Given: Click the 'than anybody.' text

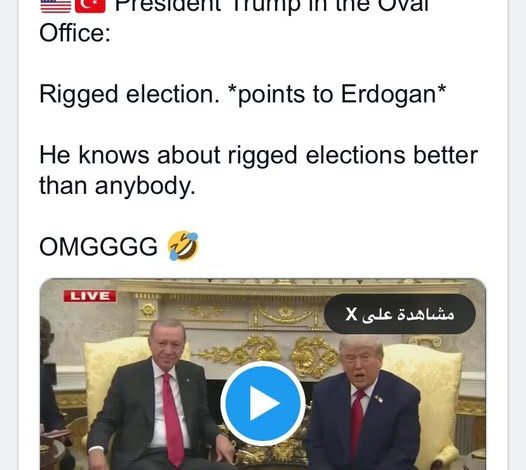Looking at the screenshot, I should [117, 186].
